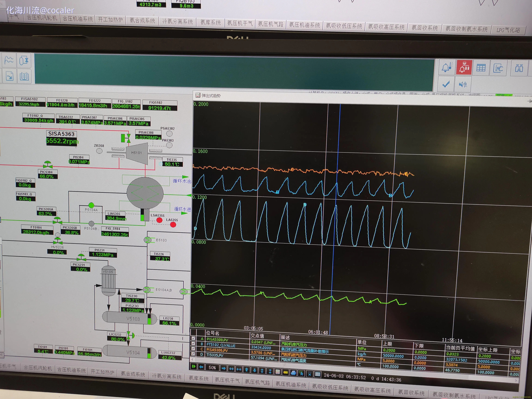The height and width of the screenshot is (399, 532).
Task: Select pump P5104B gray indicator
Action: click(x=91, y=224)
